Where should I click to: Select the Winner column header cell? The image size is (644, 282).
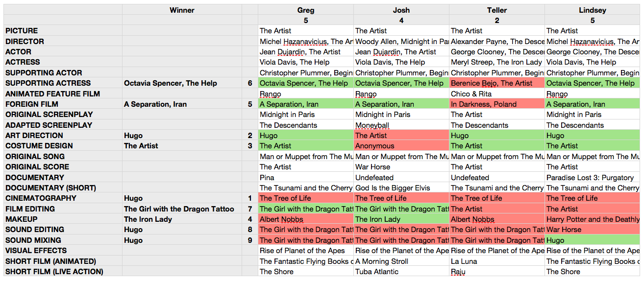(182, 10)
